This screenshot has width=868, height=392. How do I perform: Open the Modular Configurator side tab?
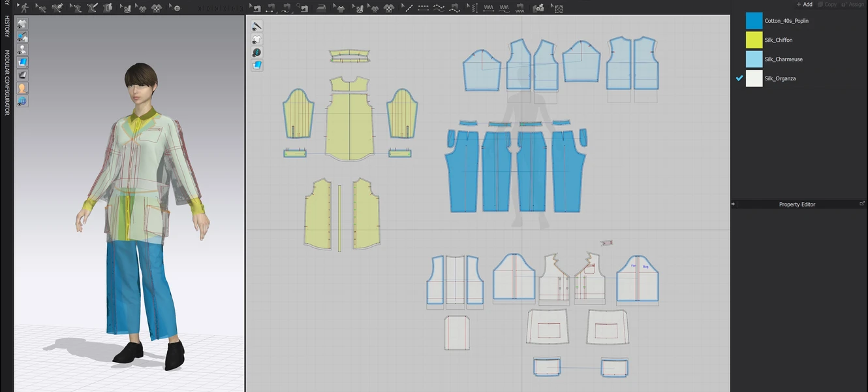7,82
